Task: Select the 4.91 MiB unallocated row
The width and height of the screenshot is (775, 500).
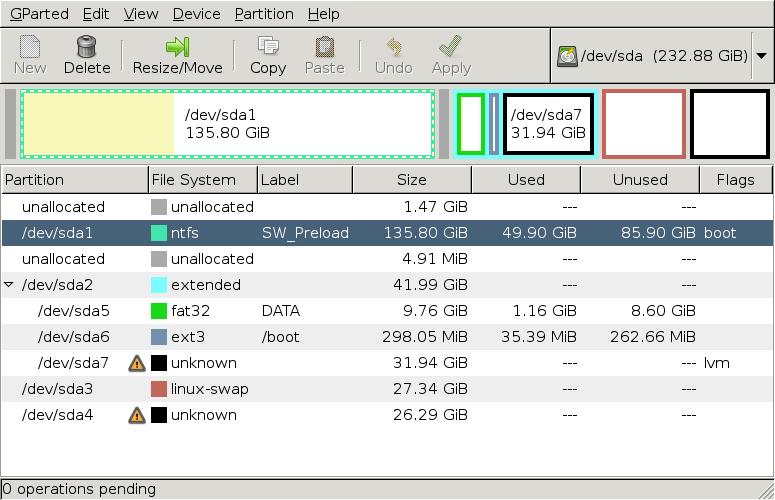Action: point(387,259)
